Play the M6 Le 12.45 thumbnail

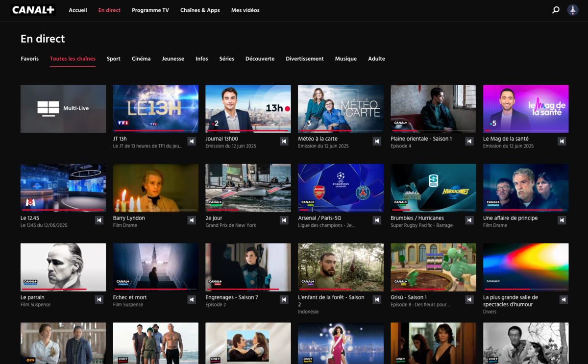tap(63, 188)
